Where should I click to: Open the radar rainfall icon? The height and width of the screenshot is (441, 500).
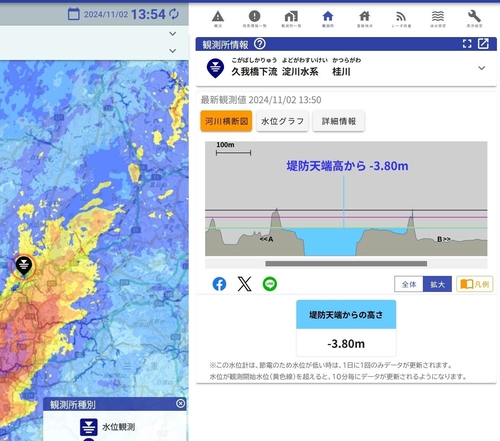pyautogui.click(x=401, y=18)
